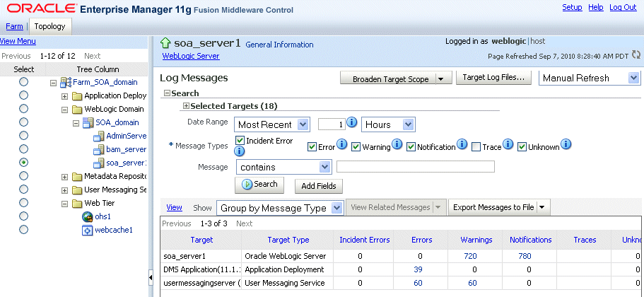Click the Search button
The image size is (644, 297).
coord(259,185)
